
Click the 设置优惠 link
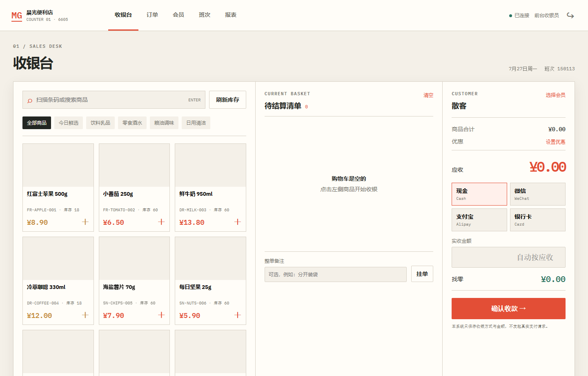[556, 142]
